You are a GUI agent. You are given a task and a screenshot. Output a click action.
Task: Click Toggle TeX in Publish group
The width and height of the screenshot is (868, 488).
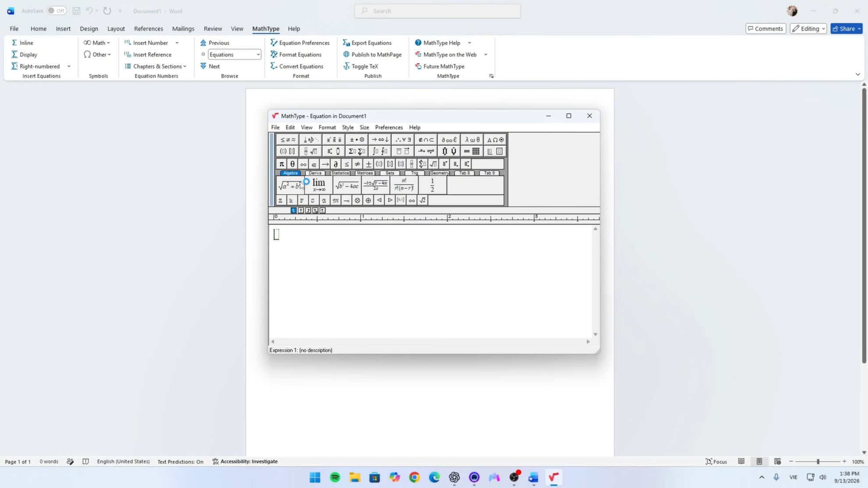tap(360, 66)
